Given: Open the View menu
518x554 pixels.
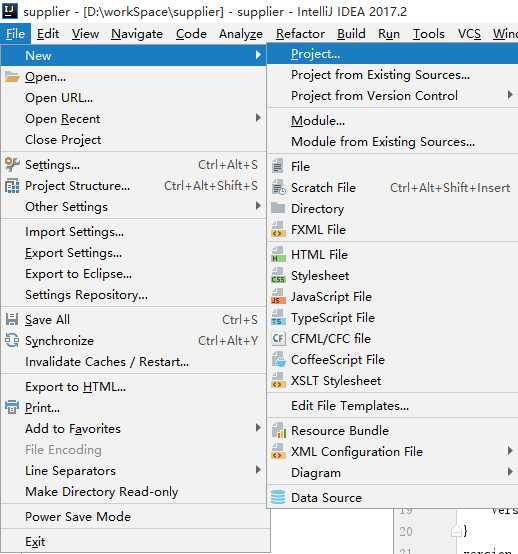Looking at the screenshot, I should coord(86,34).
